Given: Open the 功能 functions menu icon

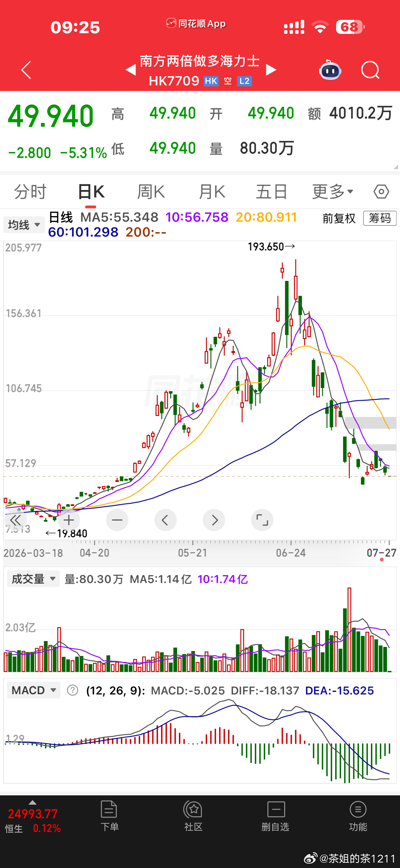Looking at the screenshot, I should point(358,816).
